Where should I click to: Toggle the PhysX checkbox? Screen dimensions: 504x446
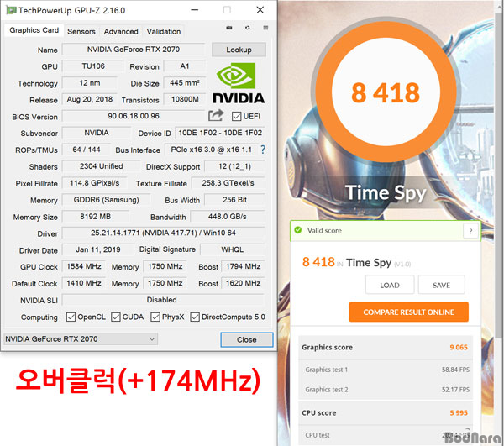(155, 317)
